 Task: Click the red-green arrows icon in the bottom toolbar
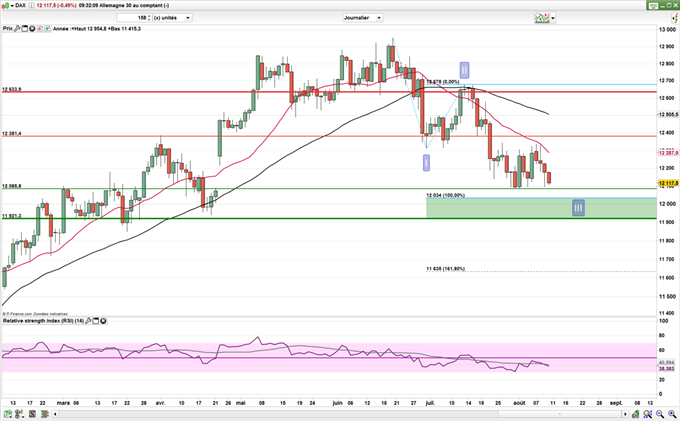pyautogui.click(x=44, y=414)
